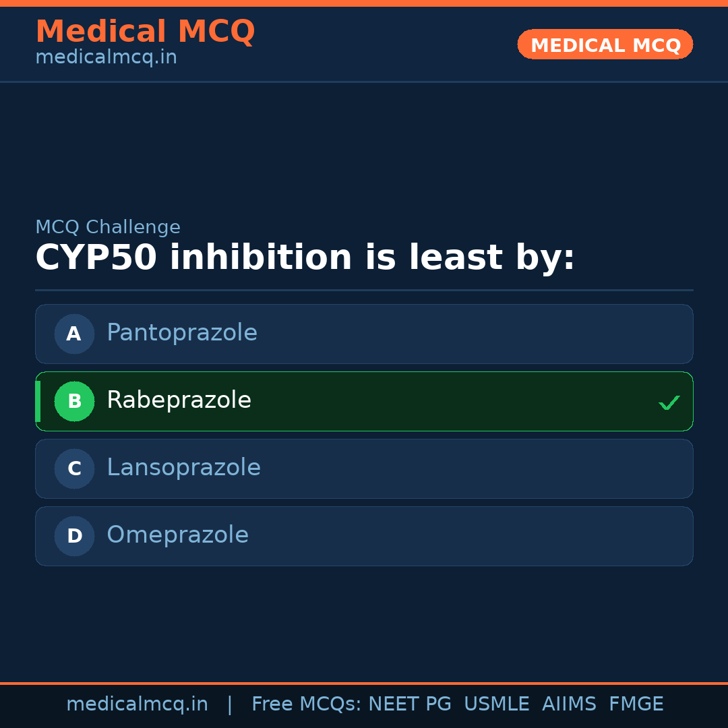
Task: Click the large Medical MCQ header title
Action: [145, 32]
